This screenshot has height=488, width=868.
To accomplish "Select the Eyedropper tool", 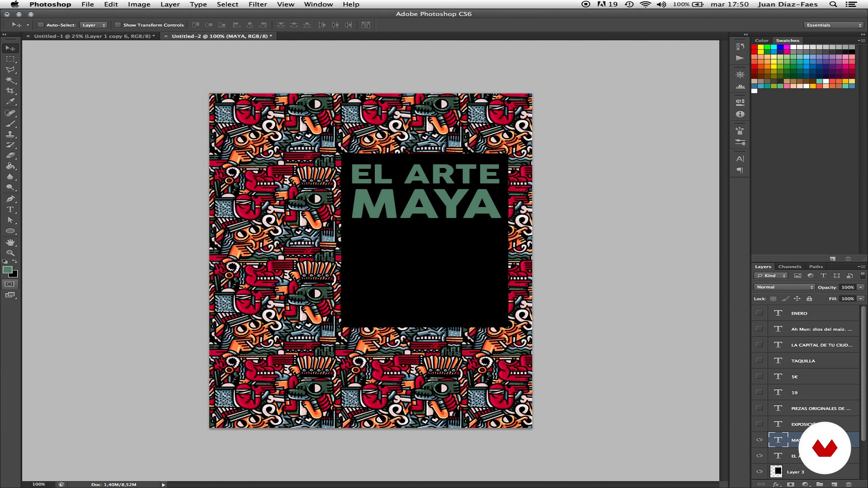I will click(x=10, y=102).
